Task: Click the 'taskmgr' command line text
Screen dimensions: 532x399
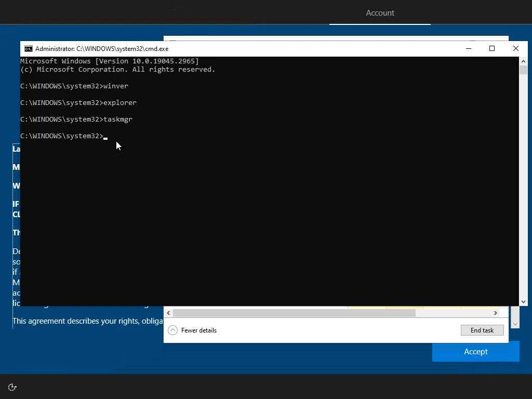Action: [x=76, y=119]
